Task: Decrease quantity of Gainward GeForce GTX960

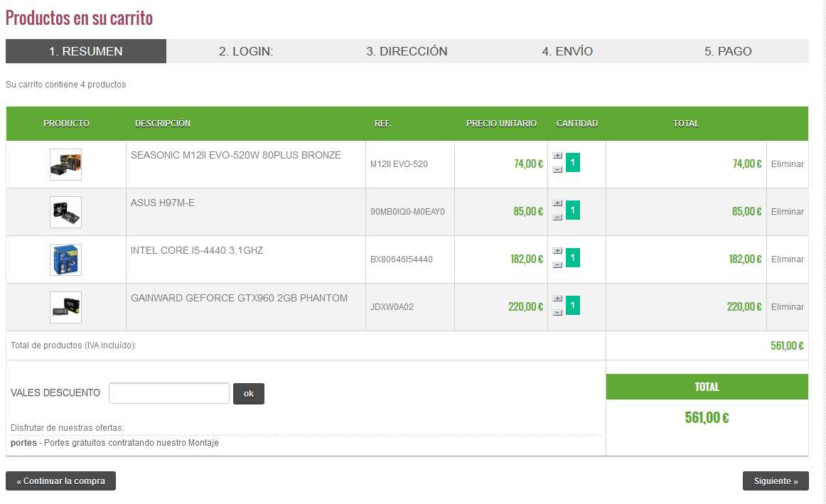Action: (557, 312)
